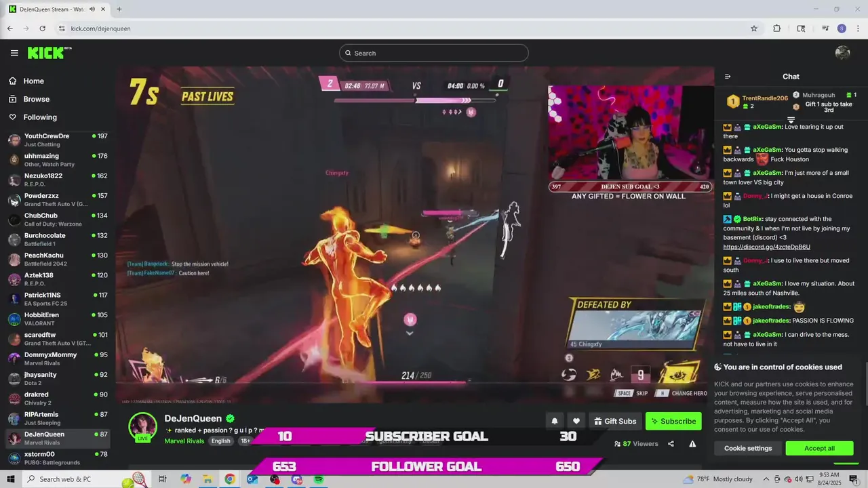868x488 pixels.
Task: Click the share stream icon
Action: point(671,444)
